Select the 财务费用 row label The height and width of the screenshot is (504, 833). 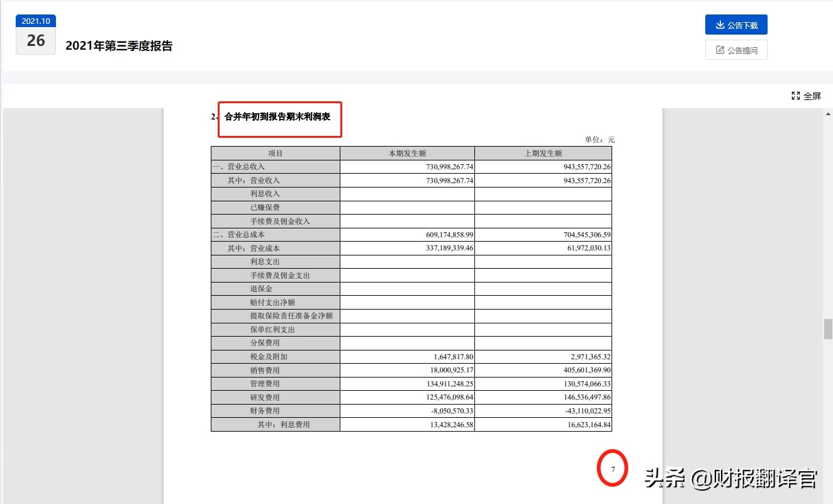[275, 410]
